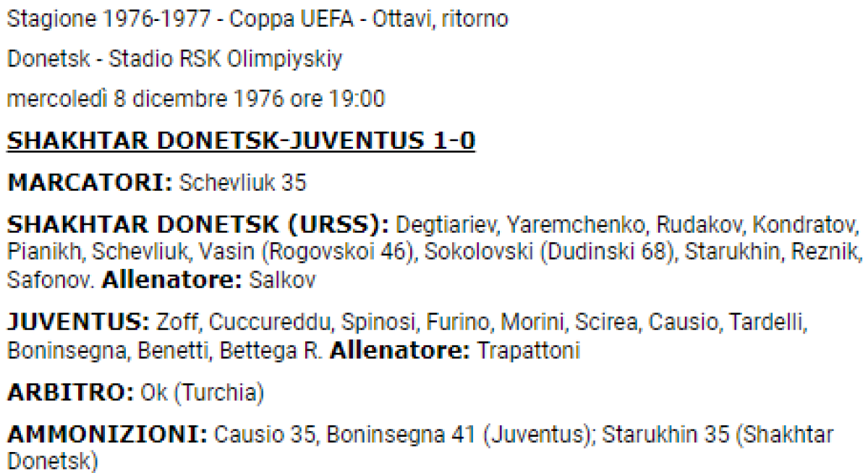
Task: Click scorer Schevliuk 35 in the Marcatori line
Action: (242, 183)
